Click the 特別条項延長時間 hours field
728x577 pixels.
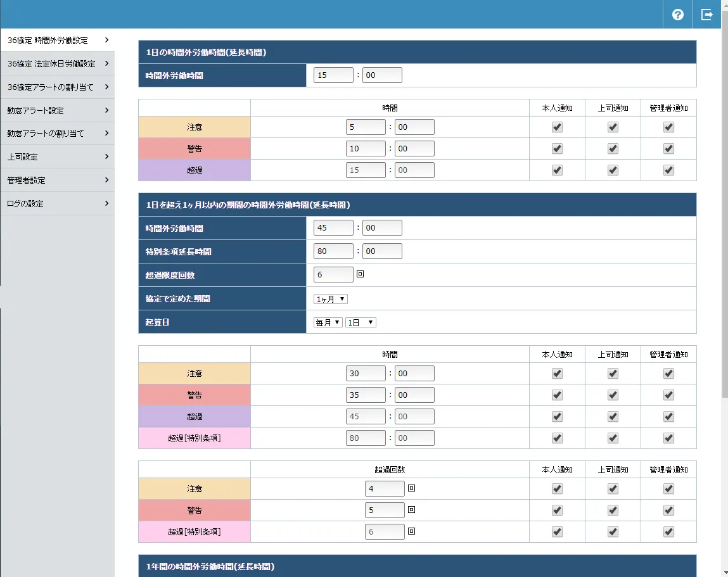333,251
